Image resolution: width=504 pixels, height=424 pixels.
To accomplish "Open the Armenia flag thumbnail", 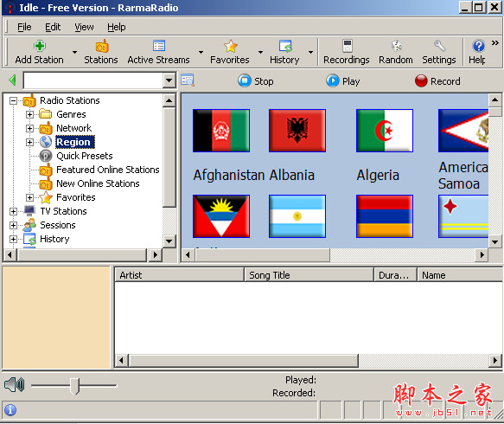I will (x=385, y=216).
